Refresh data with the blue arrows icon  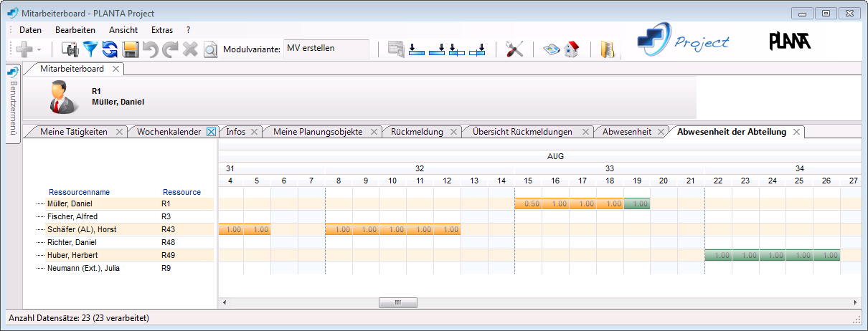pyautogui.click(x=110, y=49)
